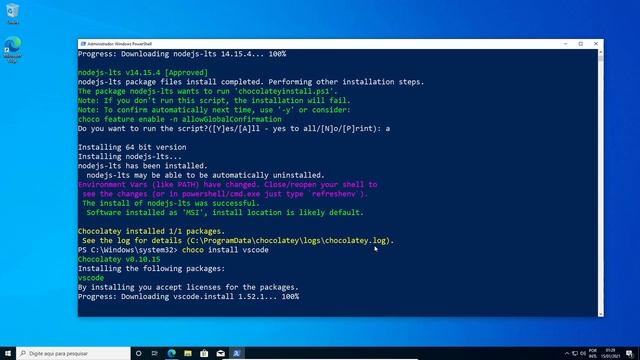Click the 'choco install vscode' command text
The image size is (640, 360).
pyautogui.click(x=225, y=250)
